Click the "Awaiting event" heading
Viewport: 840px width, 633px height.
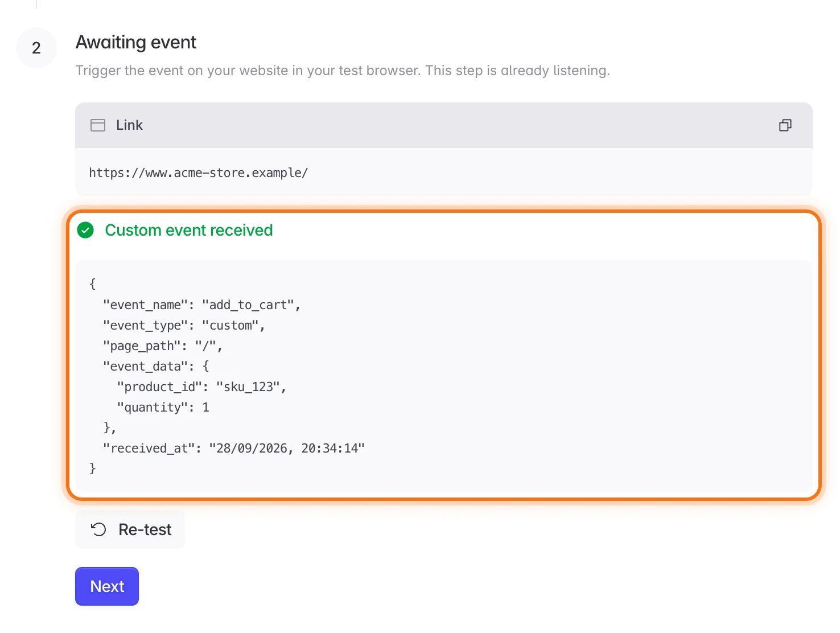(136, 42)
